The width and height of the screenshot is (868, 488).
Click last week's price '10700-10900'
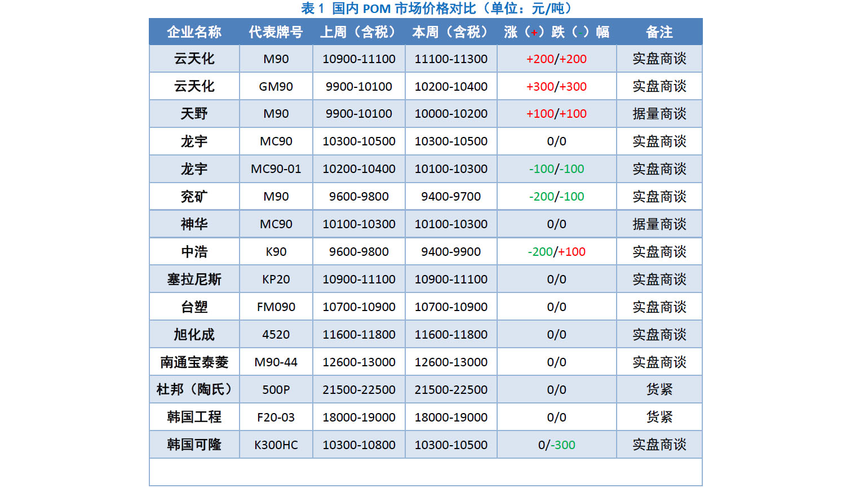(359, 307)
